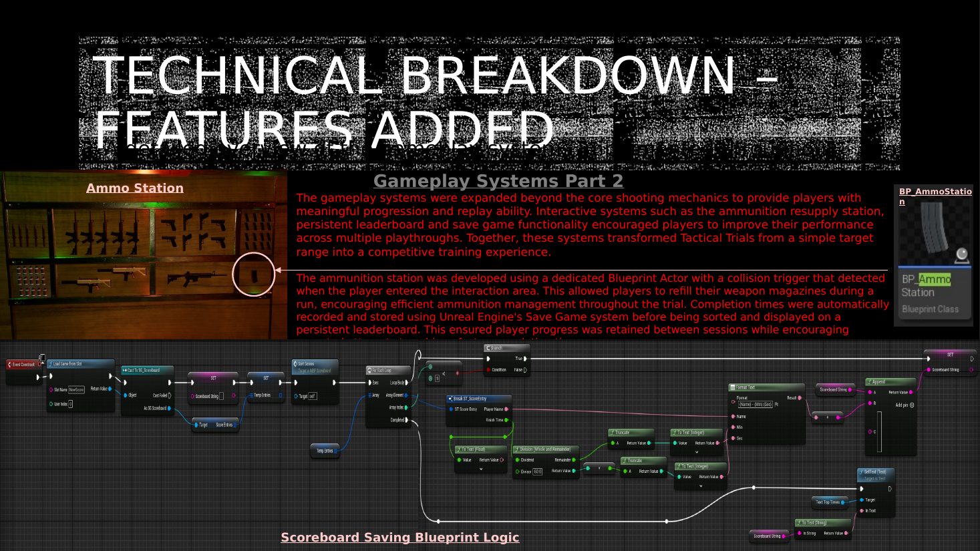Click the Append node header
980x551 pixels.
pyautogui.click(x=890, y=382)
